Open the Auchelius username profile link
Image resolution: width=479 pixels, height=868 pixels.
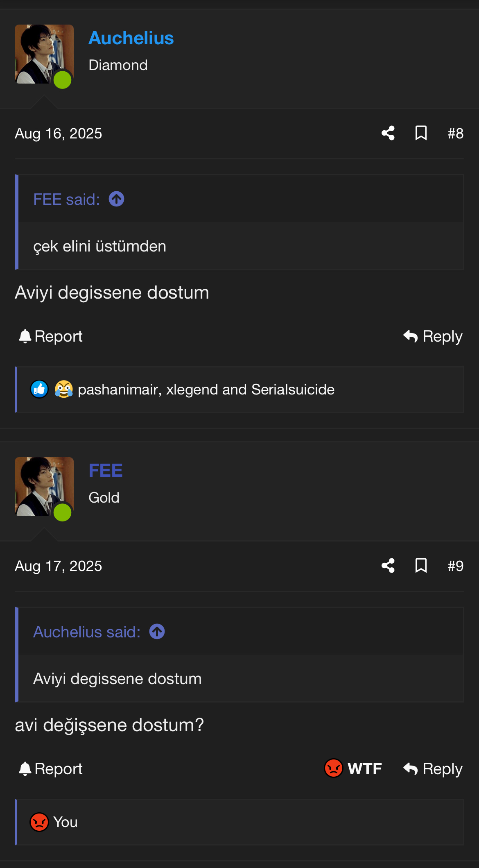point(131,38)
